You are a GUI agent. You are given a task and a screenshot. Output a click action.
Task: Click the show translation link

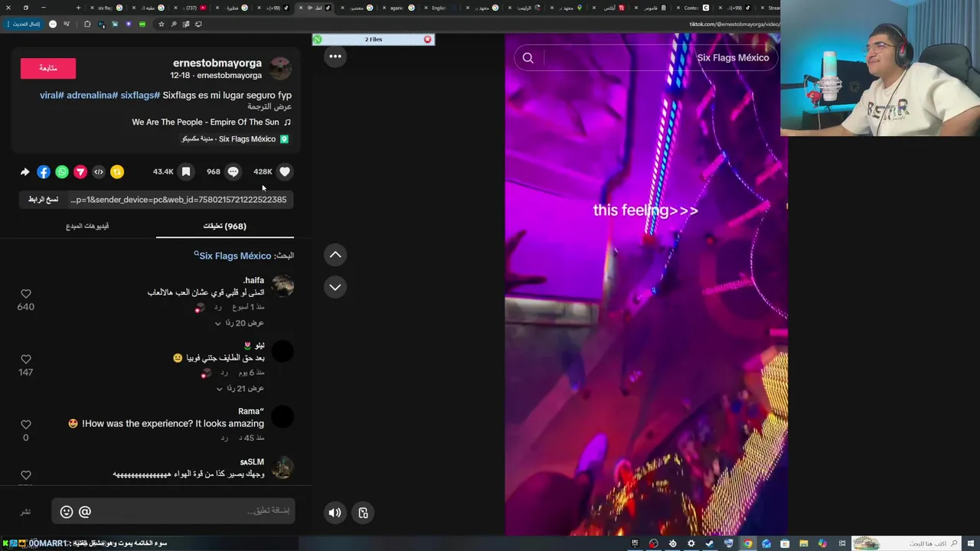tap(269, 107)
